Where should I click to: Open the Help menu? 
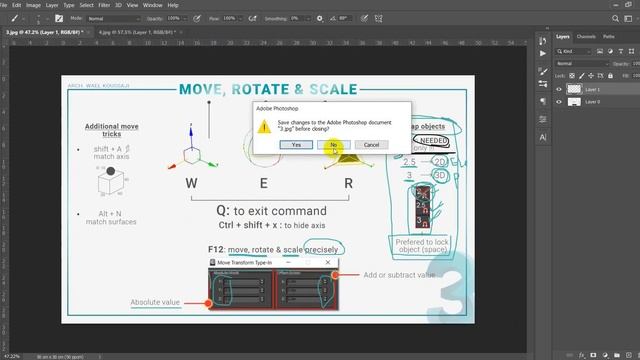(x=173, y=5)
